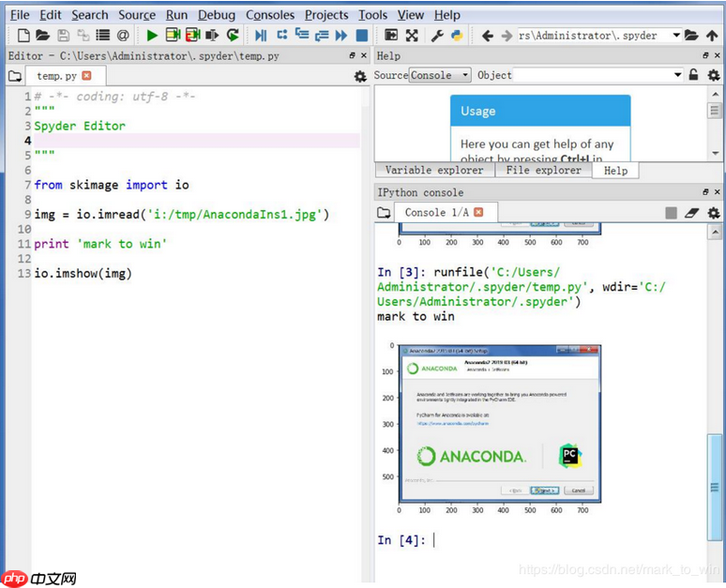Viewport: 726px width, 588px height.
Task: Open the Consoles menu
Action: tap(270, 15)
